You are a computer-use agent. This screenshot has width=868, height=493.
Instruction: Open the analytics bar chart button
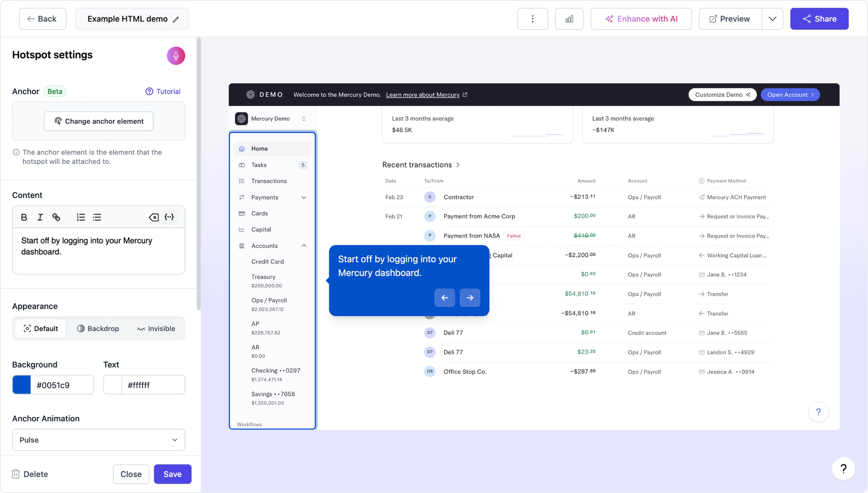point(569,19)
